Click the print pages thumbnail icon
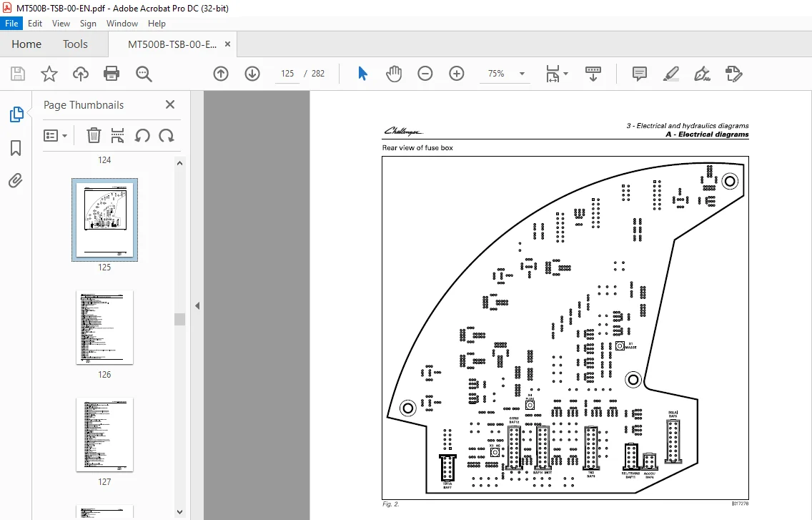The image size is (812, 520). coord(117,136)
